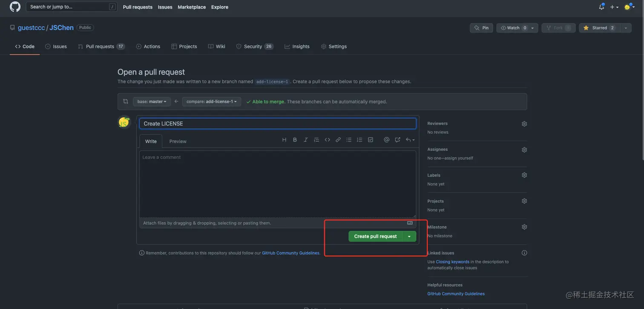Open the Security tab
The width and height of the screenshot is (644, 309).
coord(255,46)
